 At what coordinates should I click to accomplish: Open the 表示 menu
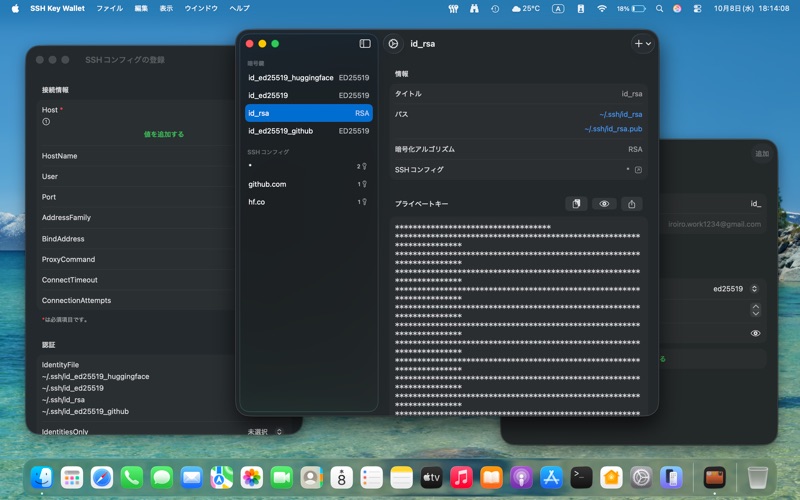(x=166, y=8)
